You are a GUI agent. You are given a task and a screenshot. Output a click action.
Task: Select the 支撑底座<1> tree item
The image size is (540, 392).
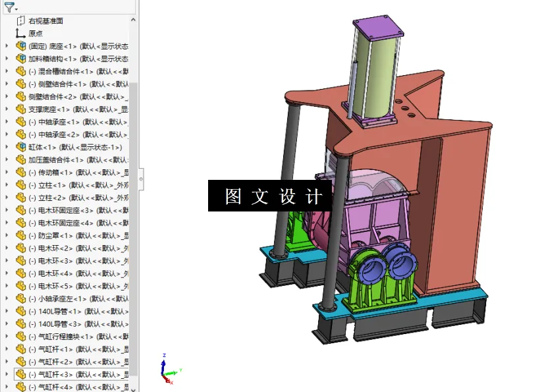point(46,109)
